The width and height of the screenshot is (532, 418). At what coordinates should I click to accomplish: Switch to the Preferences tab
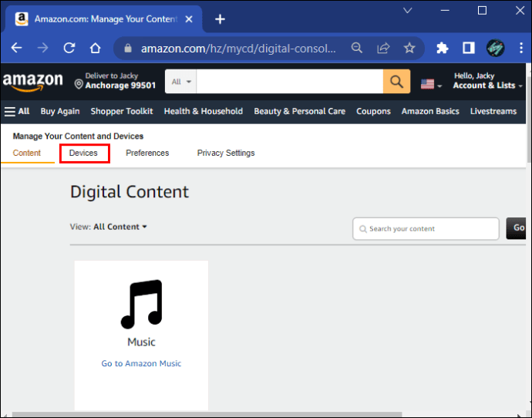click(147, 153)
